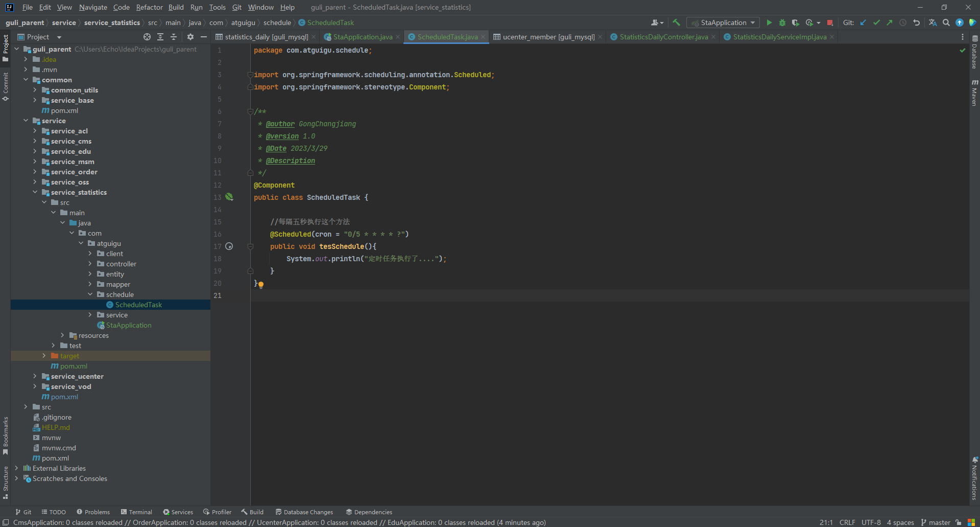Toggle the Bookmarks tool window
The width and height of the screenshot is (980, 527).
[6, 435]
